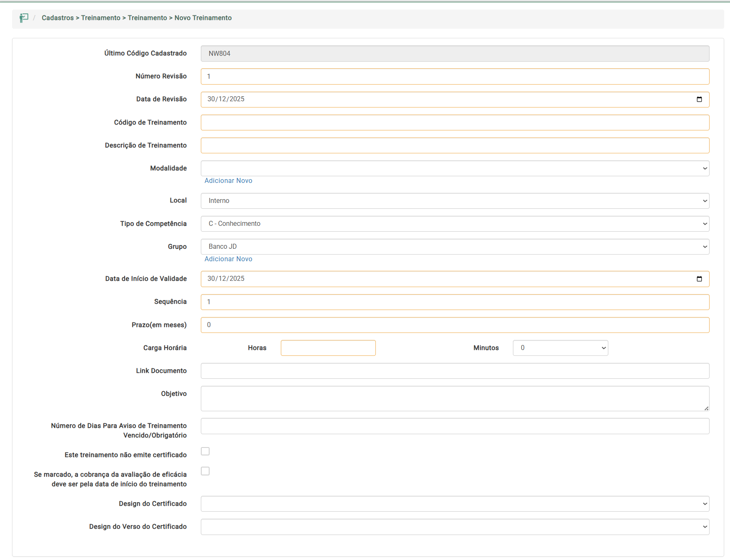Click the Horas input field
This screenshot has height=560, width=730.
[328, 348]
